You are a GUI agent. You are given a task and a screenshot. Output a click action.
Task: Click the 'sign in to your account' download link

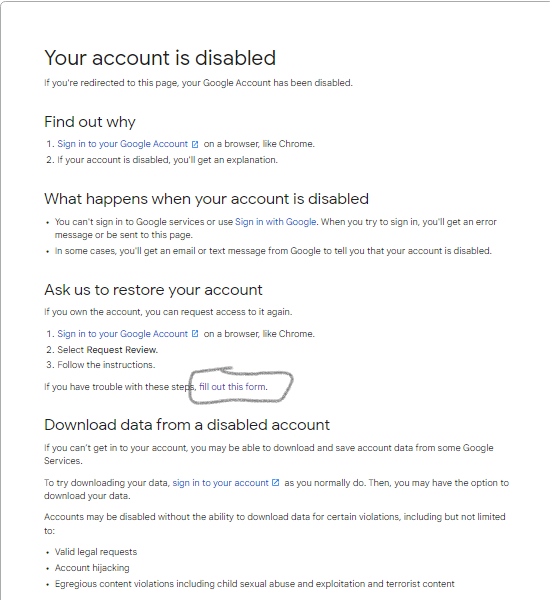pos(220,483)
